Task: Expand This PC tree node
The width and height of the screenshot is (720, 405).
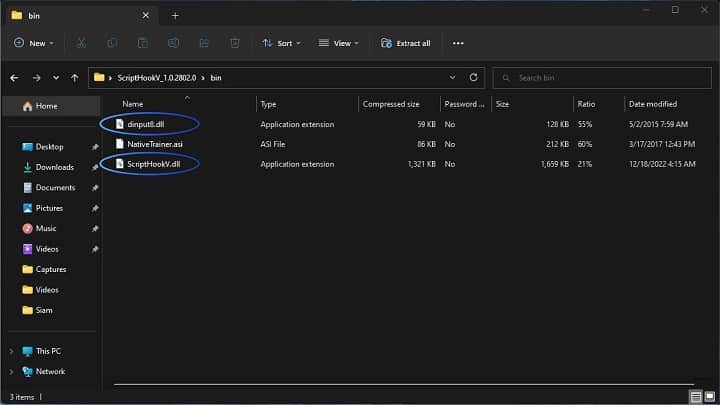Action: click(11, 351)
